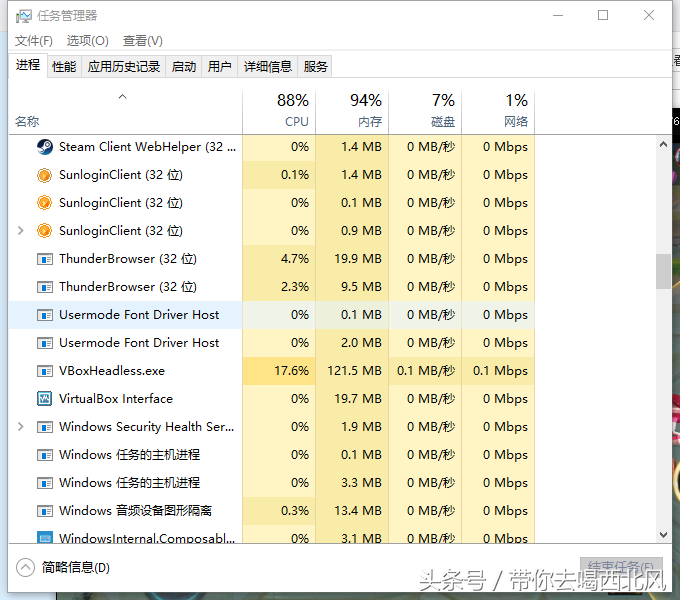
Task: Switch to the 应用历史记录 tab
Action: pyautogui.click(x=124, y=67)
